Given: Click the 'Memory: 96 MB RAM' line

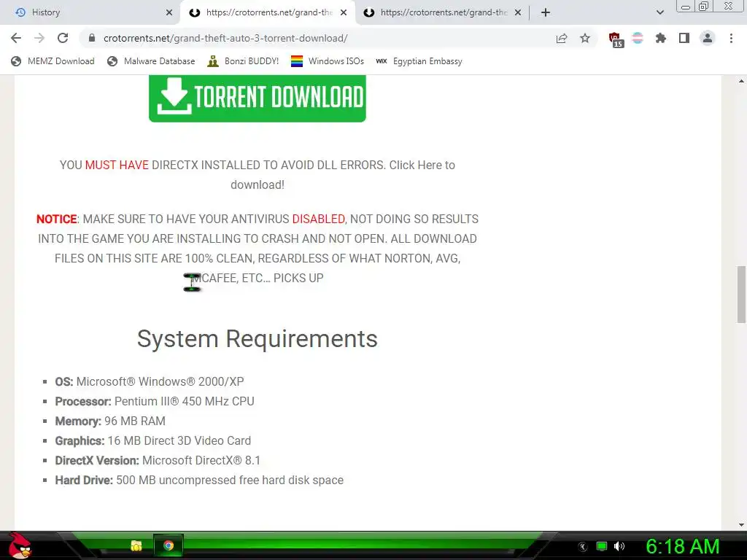Looking at the screenshot, I should coord(110,421).
